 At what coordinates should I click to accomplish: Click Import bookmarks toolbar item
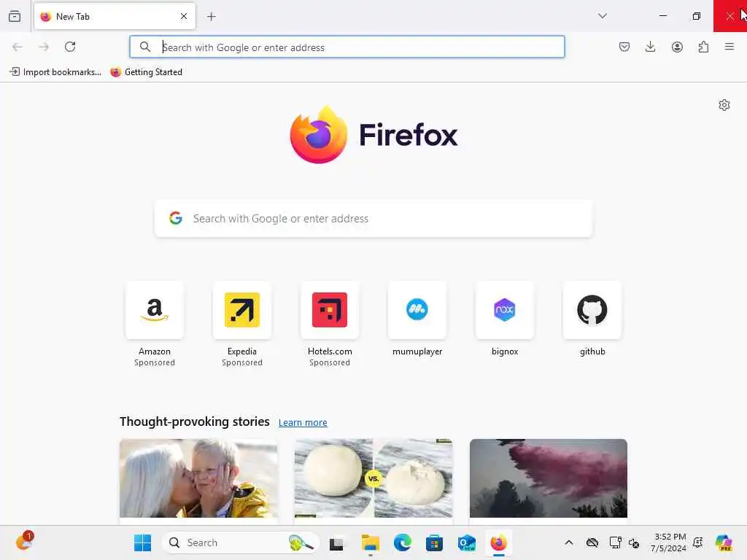[55, 72]
